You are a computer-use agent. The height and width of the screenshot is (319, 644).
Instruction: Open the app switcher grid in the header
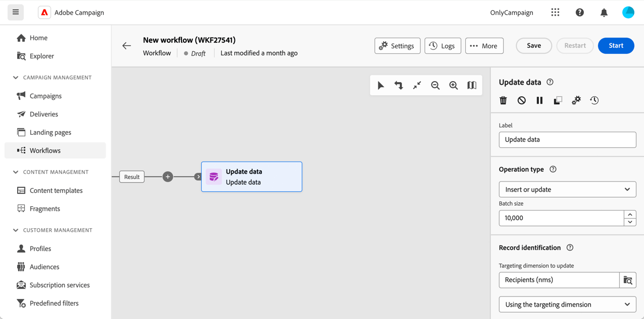[555, 12]
